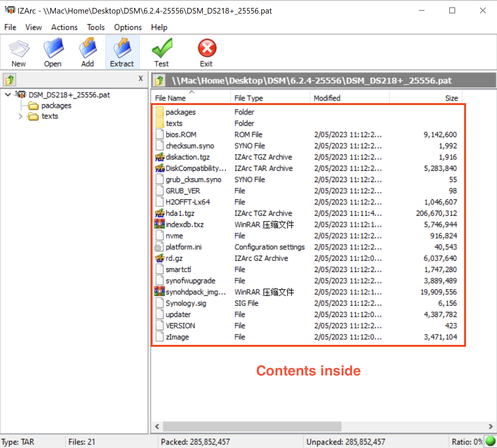Viewport: 497px width, 448px height.
Task: Open the File menu
Action: (10, 27)
